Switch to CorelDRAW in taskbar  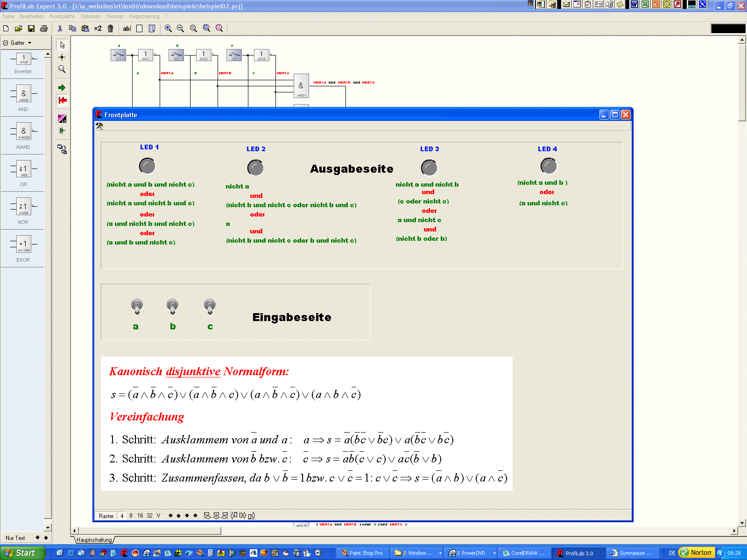[524, 553]
